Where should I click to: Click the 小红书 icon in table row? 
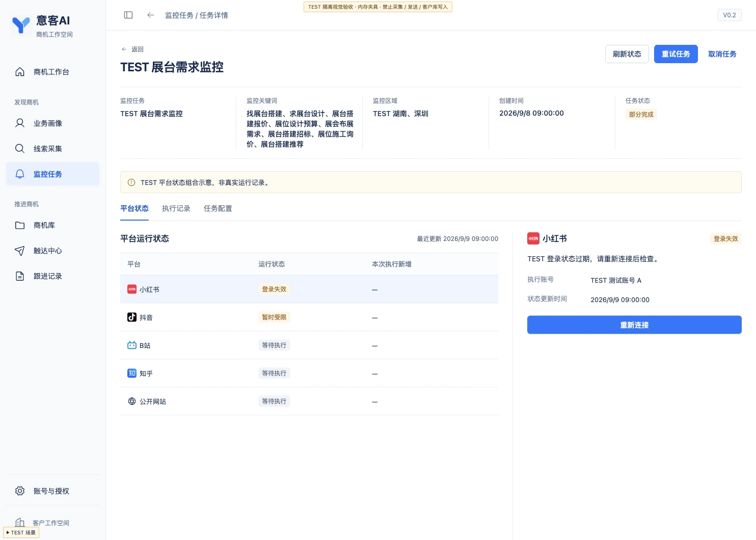132,289
